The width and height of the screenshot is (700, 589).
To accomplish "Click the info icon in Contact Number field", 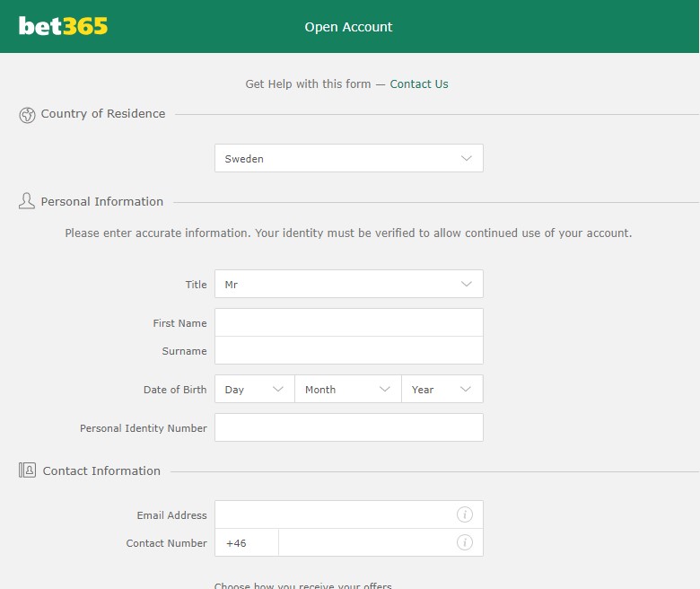I will click(464, 542).
